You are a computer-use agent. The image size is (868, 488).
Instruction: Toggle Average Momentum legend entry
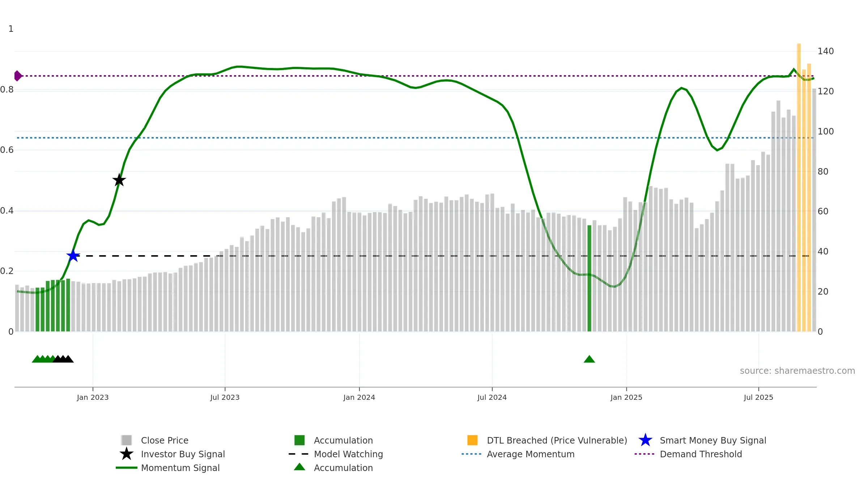pyautogui.click(x=530, y=454)
